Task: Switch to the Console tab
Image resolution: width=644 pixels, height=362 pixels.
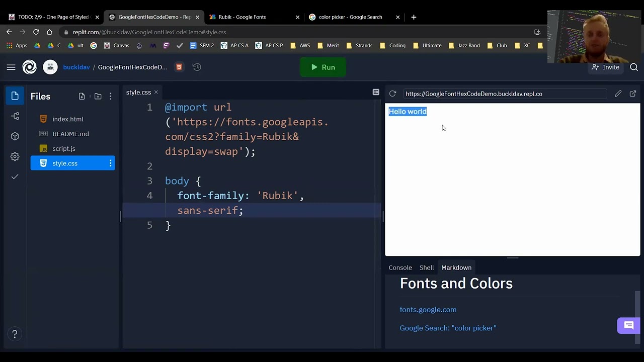Action: [x=400, y=267]
